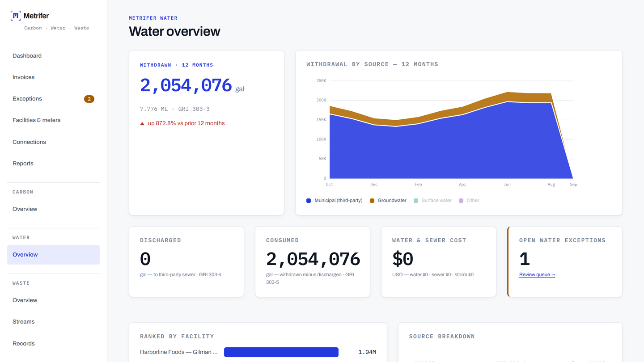Toggle the Other legend series
This screenshot has height=362, width=644.
point(469,201)
